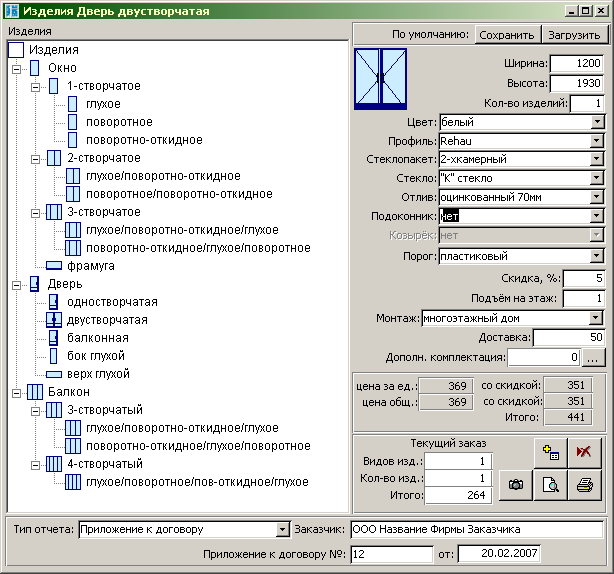Click the Балкон balcony icon

click(x=35, y=392)
